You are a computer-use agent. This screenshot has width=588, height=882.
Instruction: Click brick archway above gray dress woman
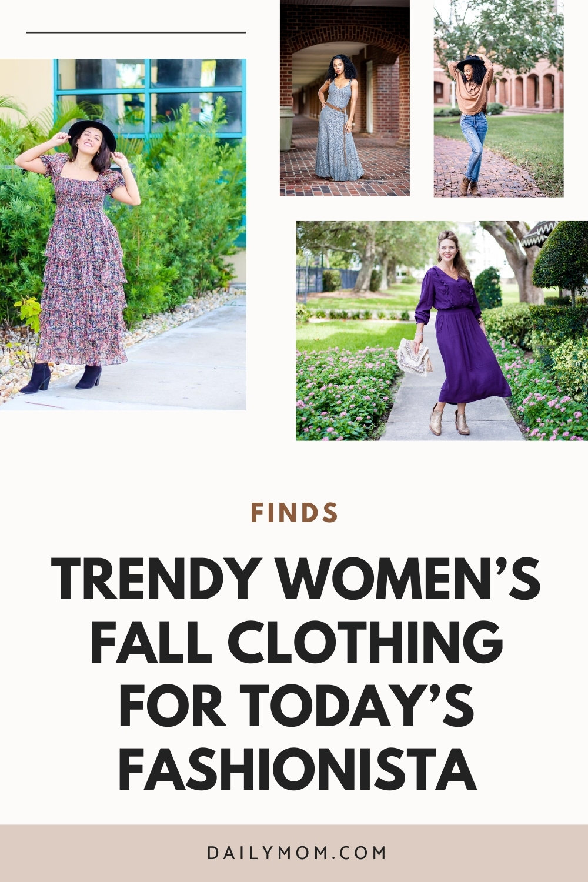click(x=345, y=40)
